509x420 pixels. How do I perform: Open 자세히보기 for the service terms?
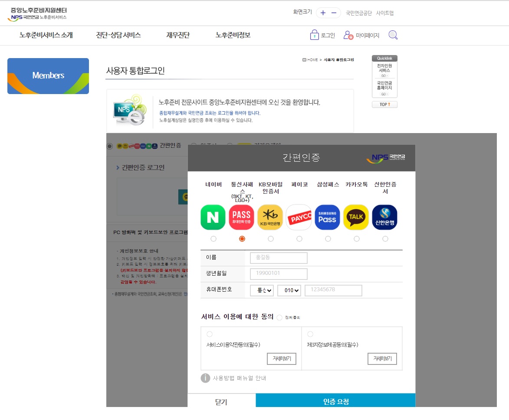281,358
